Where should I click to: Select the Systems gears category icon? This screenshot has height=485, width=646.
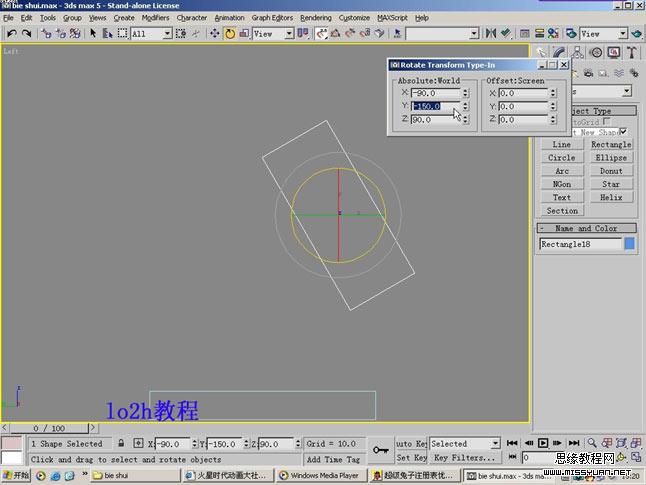tap(634, 73)
